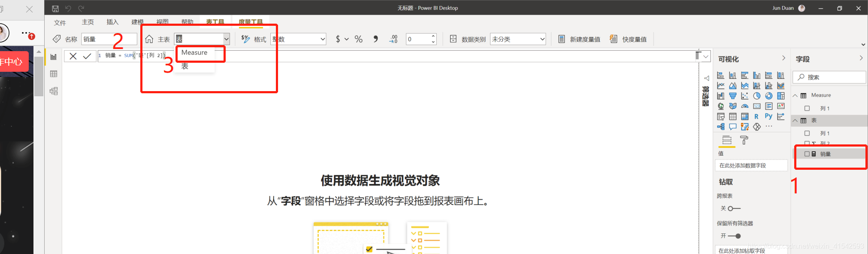The image size is (868, 254).
Task: Select the decomposition tree visual
Action: coord(721,127)
